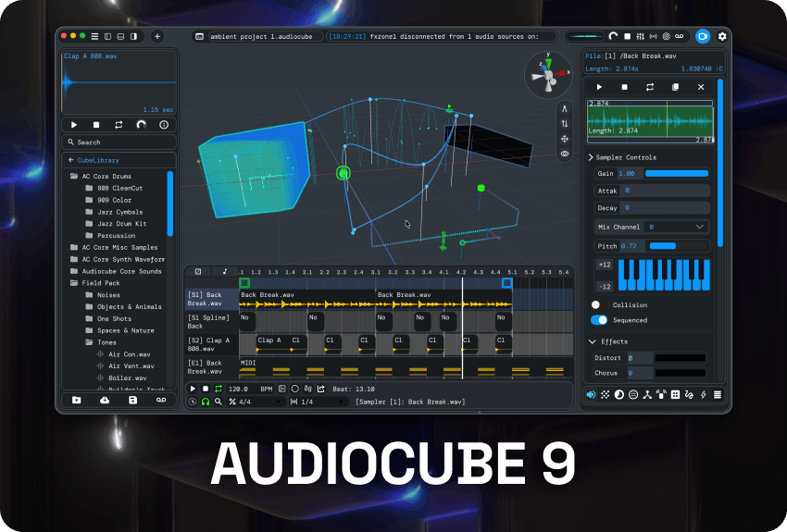Click the magnifier zoom icon in transport
Viewport: 787px width, 532px height.
coord(219,402)
